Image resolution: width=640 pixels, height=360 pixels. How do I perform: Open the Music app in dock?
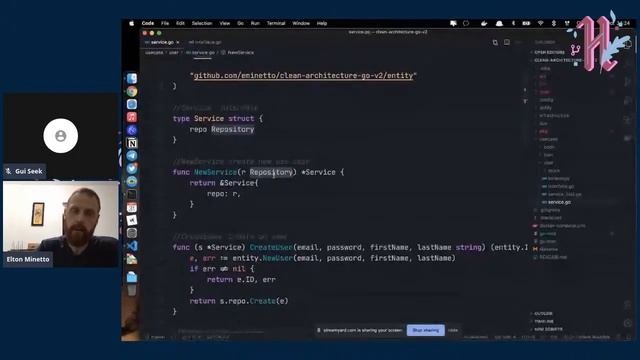click(132, 117)
